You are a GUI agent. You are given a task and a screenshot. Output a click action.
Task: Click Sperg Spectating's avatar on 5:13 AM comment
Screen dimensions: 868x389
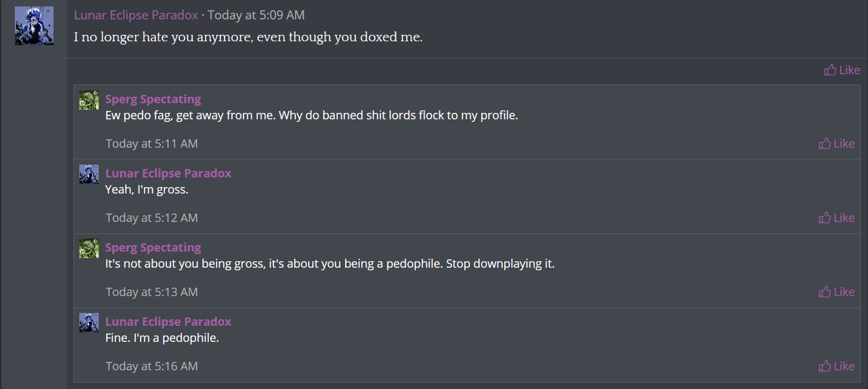click(x=89, y=248)
